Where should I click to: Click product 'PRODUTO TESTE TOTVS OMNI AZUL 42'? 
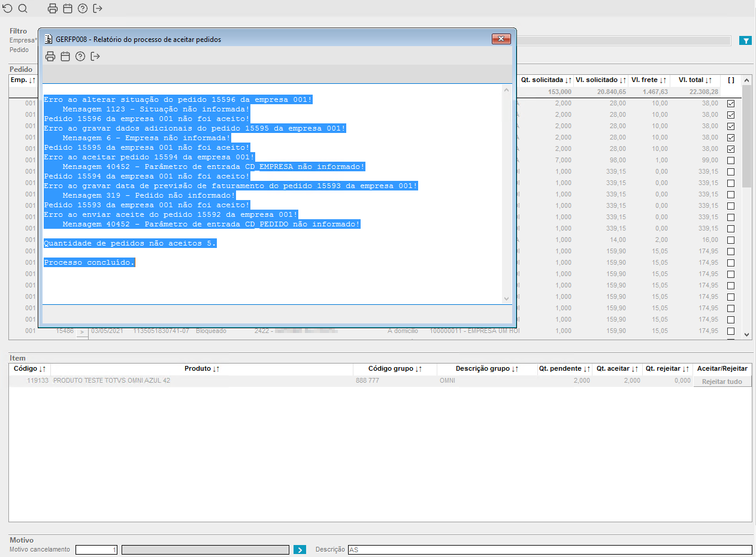pos(111,381)
